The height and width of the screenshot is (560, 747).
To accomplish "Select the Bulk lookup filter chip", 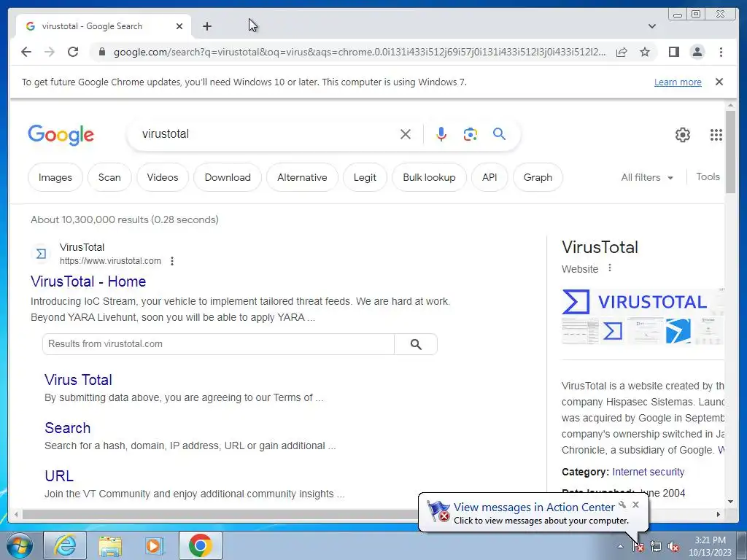I will pyautogui.click(x=429, y=177).
